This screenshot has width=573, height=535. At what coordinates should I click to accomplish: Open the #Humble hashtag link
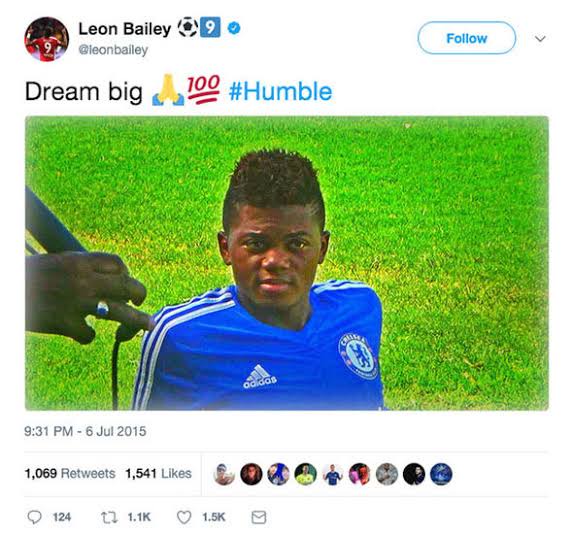coord(281,91)
